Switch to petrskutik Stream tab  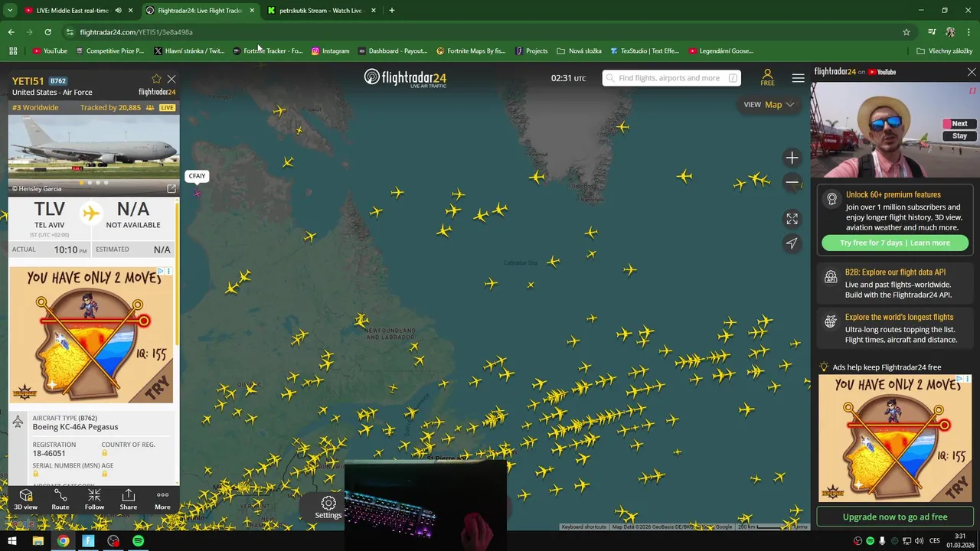[320, 11]
